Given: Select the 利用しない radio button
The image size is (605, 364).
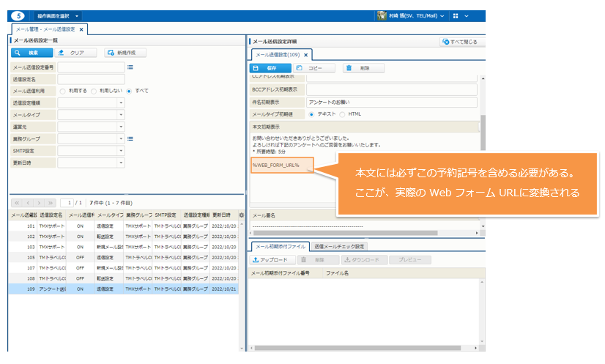Looking at the screenshot, I should point(94,91).
